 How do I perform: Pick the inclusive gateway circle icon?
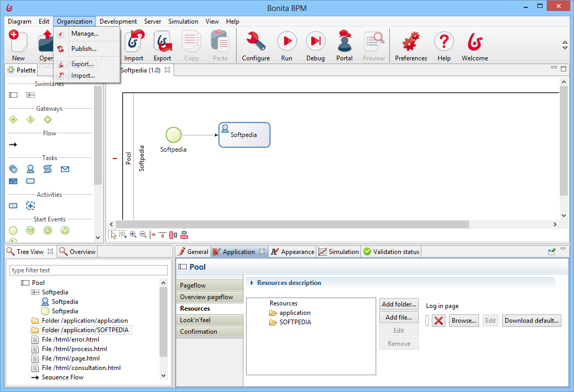(48, 120)
